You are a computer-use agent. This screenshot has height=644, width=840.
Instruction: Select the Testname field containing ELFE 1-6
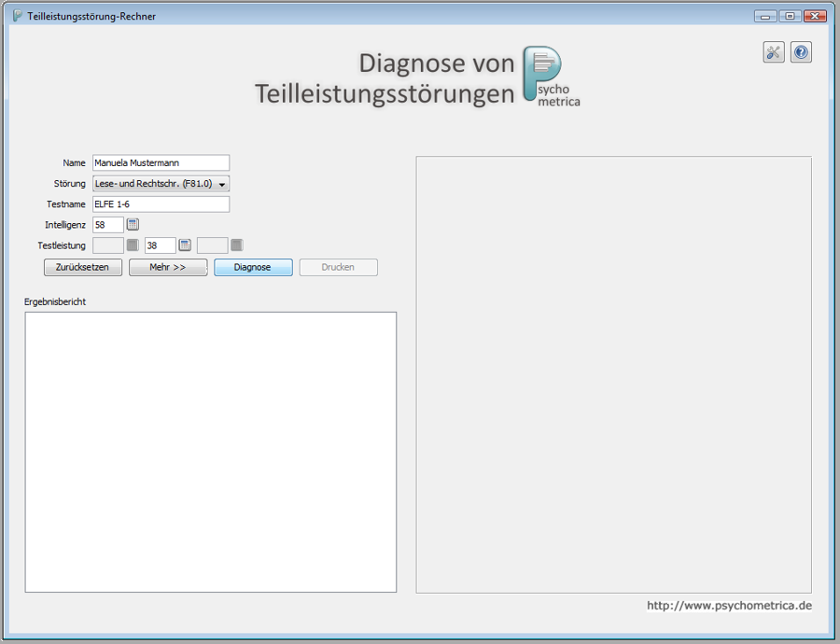coord(161,204)
